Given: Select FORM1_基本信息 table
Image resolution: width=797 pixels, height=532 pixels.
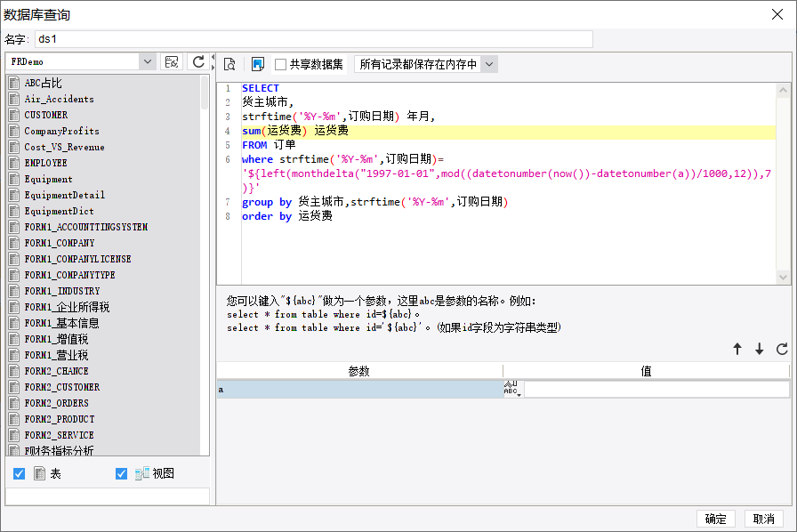Looking at the screenshot, I should (61, 323).
